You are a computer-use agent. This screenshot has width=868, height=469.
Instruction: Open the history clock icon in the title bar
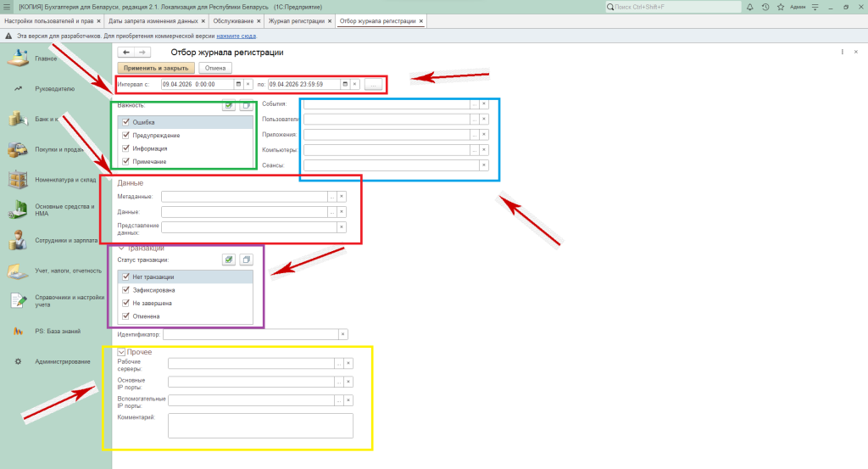click(765, 7)
